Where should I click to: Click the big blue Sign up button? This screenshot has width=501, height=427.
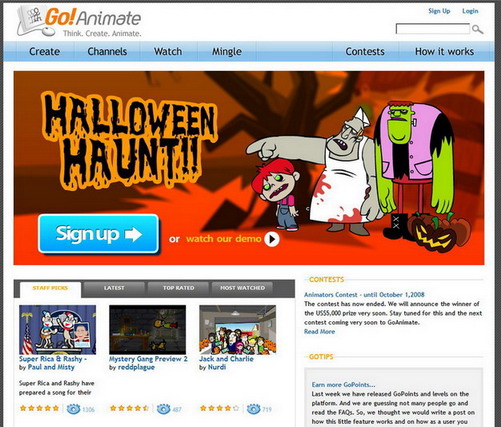[98, 234]
